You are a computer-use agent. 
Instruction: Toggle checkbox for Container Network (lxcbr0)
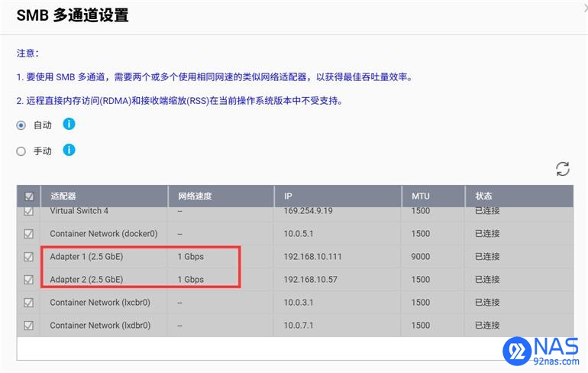coord(28,303)
